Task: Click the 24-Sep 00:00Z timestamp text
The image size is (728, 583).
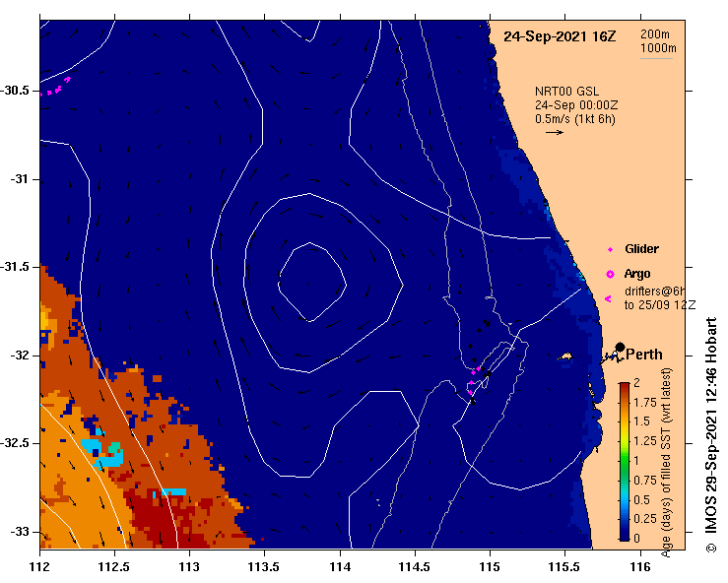Action: coord(576,105)
